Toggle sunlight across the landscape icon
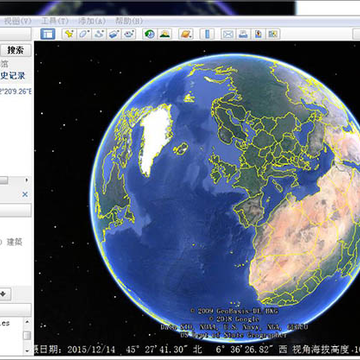The width and height of the screenshot is (360, 360). [x=165, y=34]
